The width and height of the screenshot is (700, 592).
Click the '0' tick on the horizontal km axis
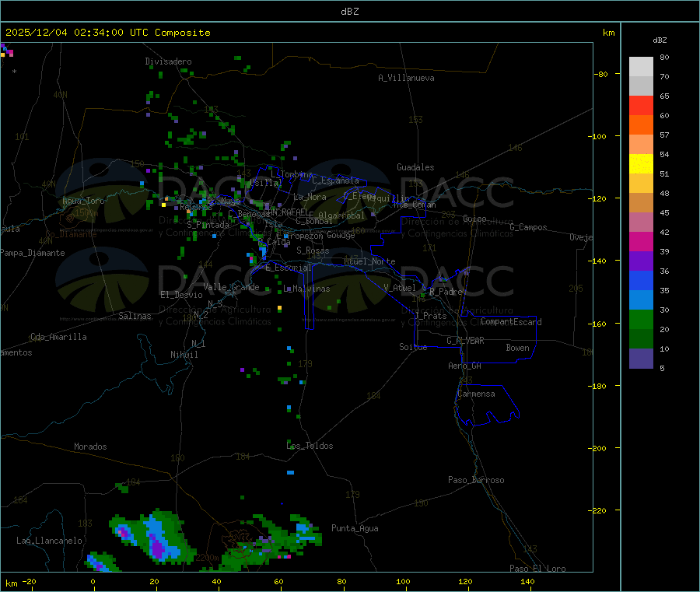[93, 581]
